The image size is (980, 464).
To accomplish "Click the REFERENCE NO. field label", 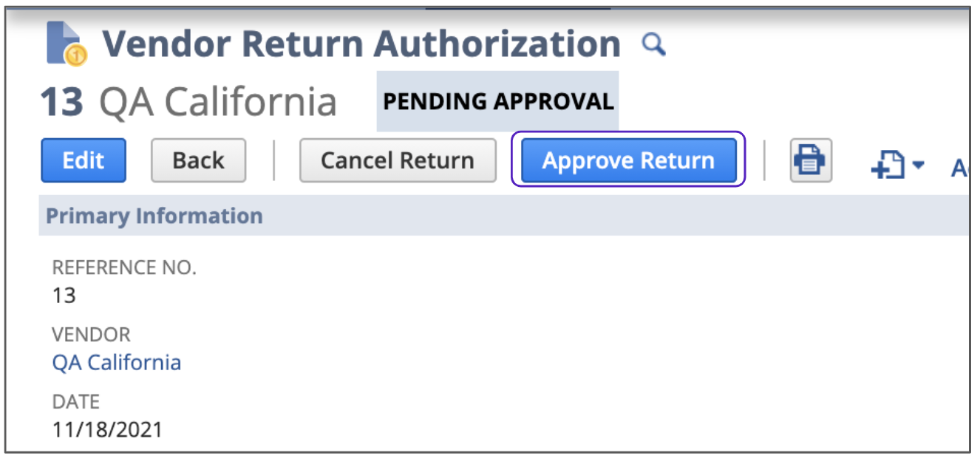I will click(x=124, y=267).
